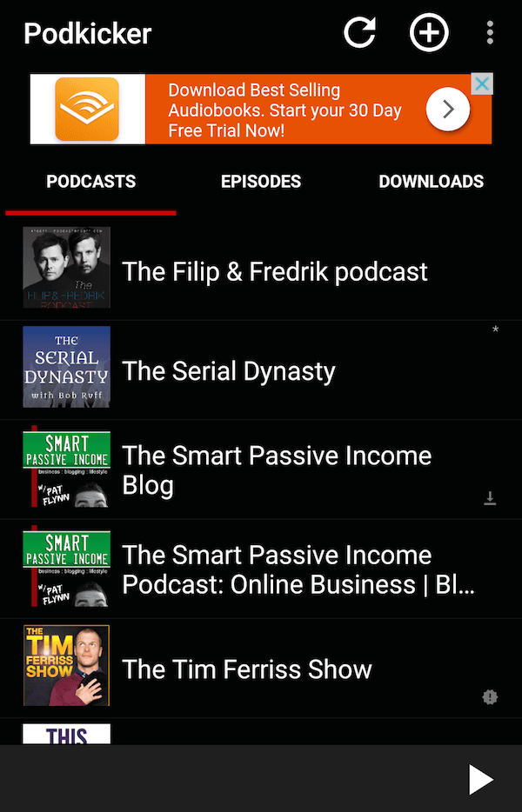This screenshot has width=522, height=812.
Task: Switch to the EPISODES tab
Action: click(x=261, y=182)
